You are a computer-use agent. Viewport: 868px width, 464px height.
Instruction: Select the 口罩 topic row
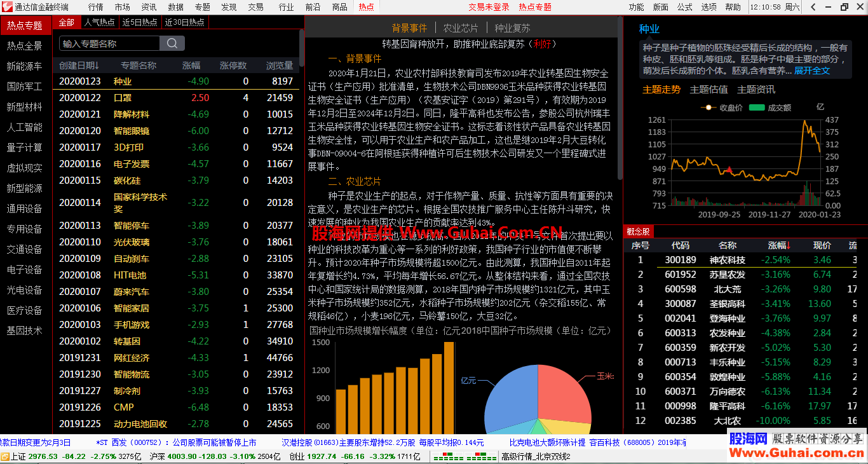(176, 98)
